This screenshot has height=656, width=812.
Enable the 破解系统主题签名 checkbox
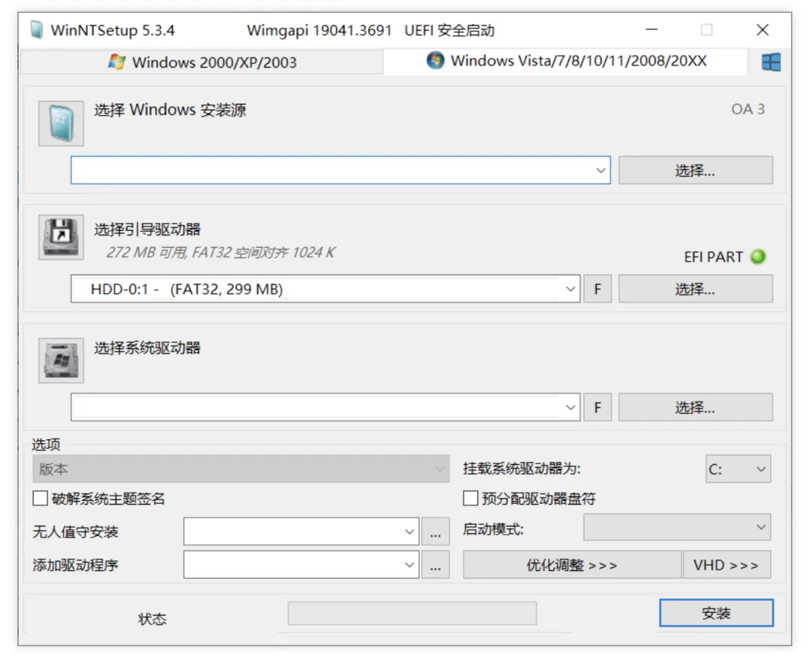(x=40, y=499)
